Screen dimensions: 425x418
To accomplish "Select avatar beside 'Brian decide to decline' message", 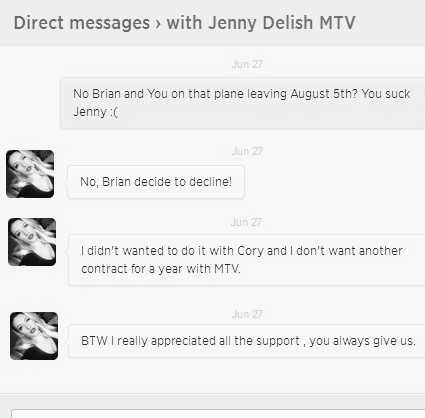I will (x=30, y=174).
